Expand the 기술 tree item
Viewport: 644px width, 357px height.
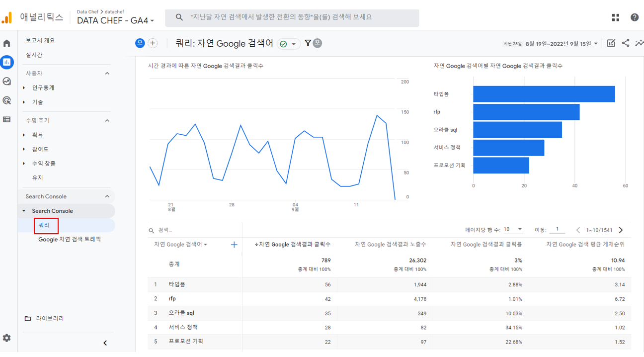click(x=24, y=102)
